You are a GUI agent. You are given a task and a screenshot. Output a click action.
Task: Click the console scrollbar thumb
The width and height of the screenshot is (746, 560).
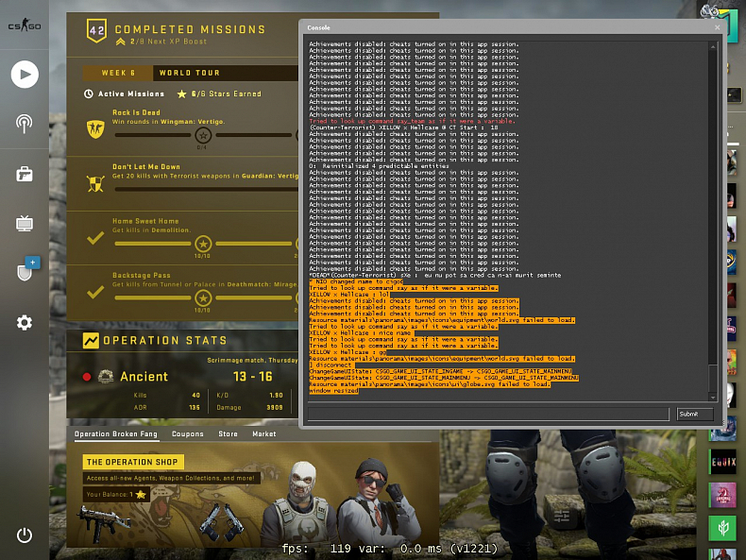(713, 379)
